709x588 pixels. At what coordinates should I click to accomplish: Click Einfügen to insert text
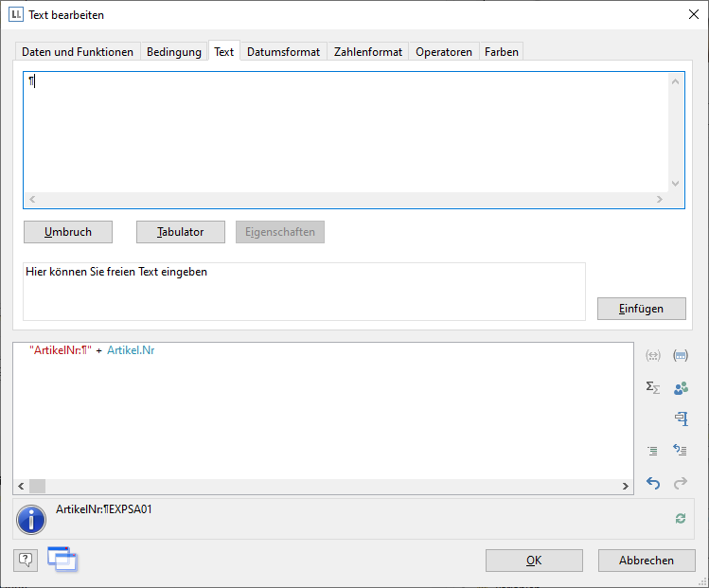[641, 309]
